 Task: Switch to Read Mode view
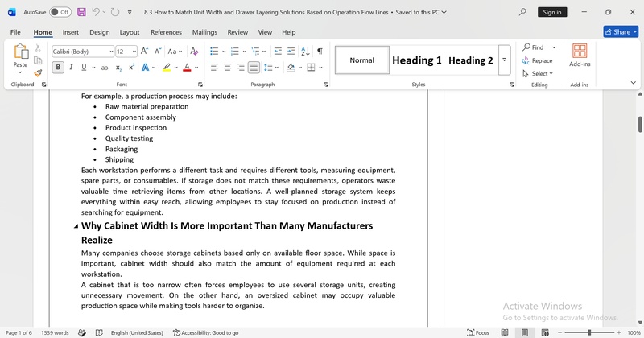pyautogui.click(x=505, y=332)
